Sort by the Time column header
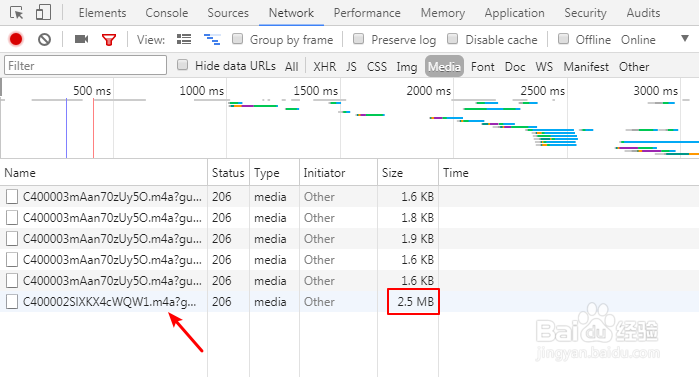The width and height of the screenshot is (699, 377). (x=569, y=172)
